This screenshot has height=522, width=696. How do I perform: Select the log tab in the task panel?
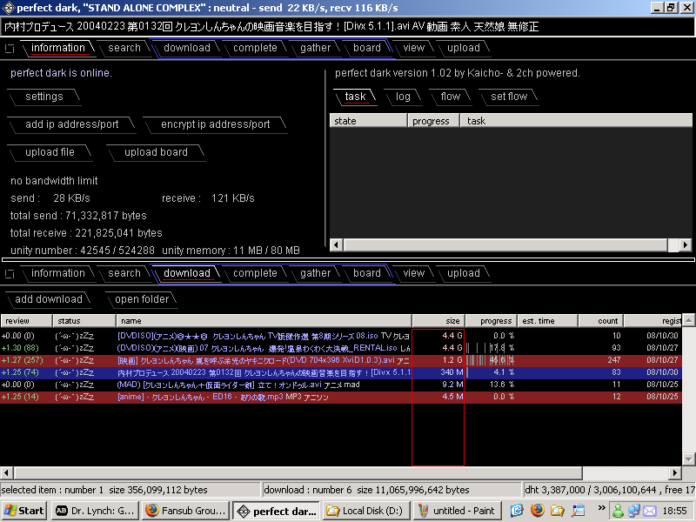(402, 97)
